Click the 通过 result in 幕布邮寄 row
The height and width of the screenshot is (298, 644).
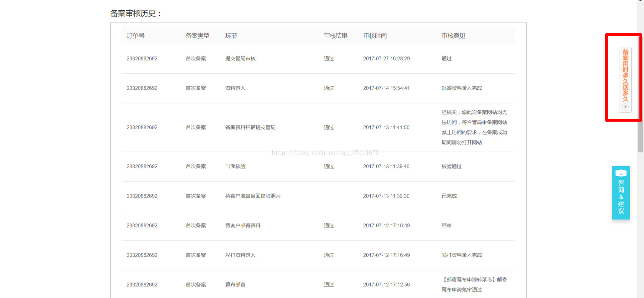pyautogui.click(x=329, y=285)
